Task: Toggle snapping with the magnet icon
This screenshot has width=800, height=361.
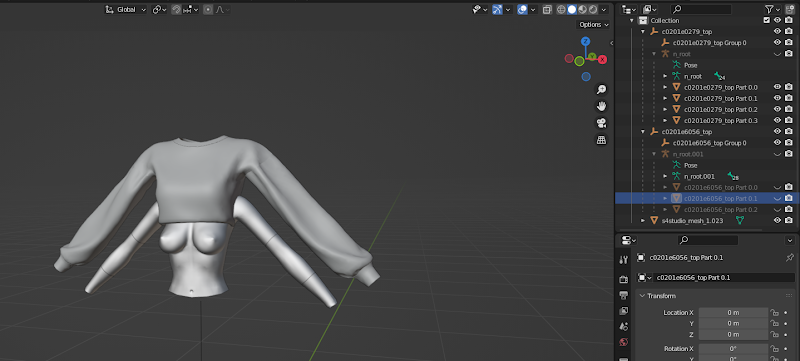Action: click(x=176, y=9)
